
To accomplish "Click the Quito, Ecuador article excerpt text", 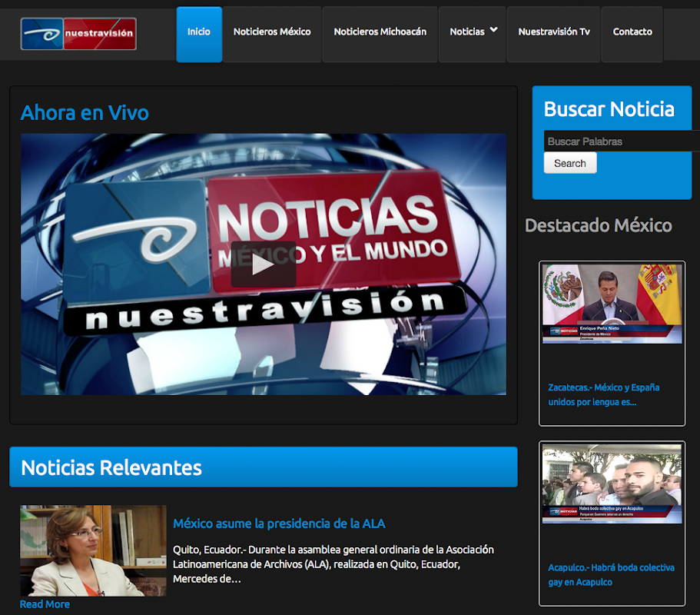I will 333,564.
